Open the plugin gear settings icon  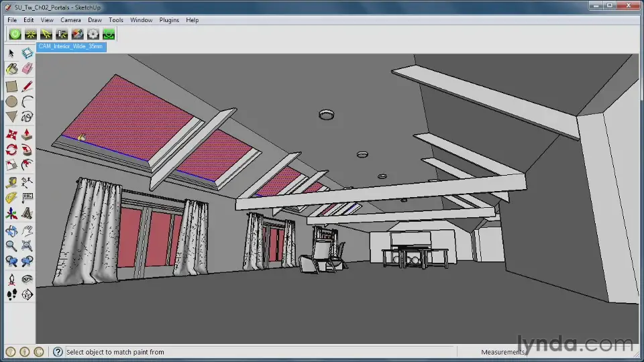click(x=93, y=34)
